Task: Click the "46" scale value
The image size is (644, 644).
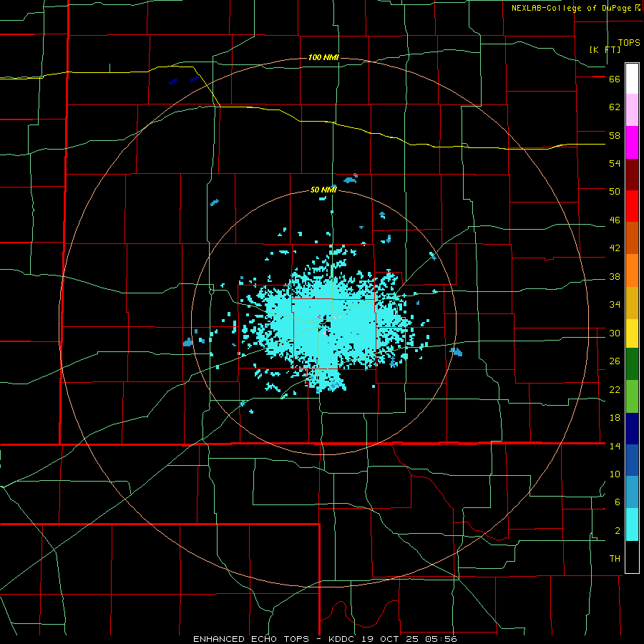Action: [x=615, y=220]
